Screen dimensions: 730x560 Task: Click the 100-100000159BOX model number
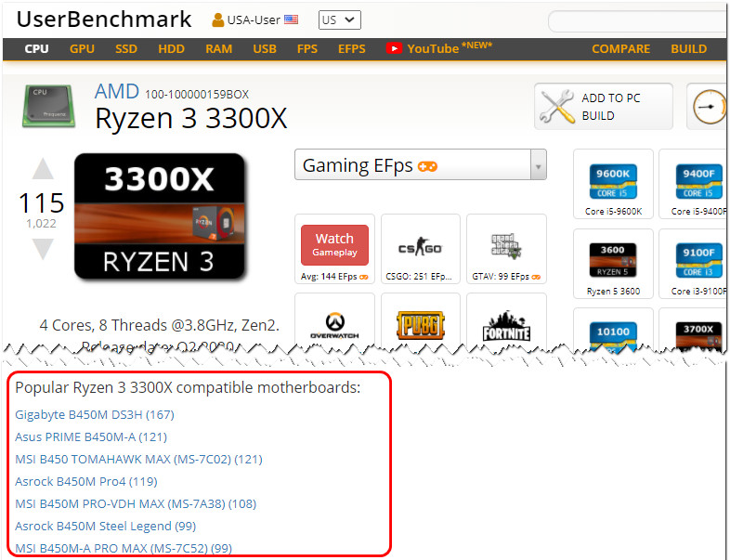(197, 95)
